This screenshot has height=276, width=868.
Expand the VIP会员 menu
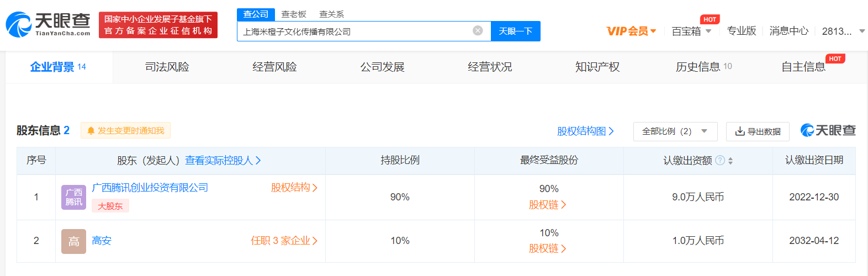pos(631,31)
